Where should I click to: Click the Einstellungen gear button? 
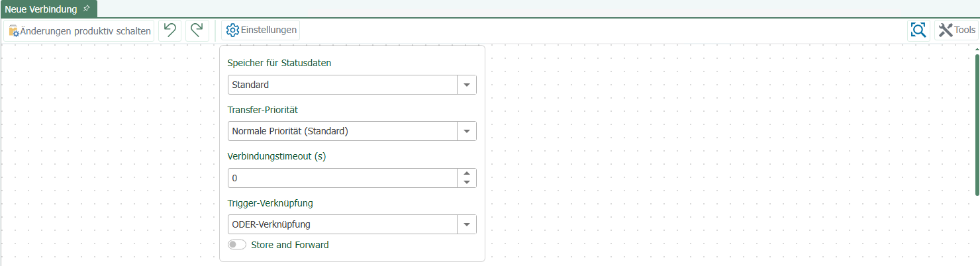point(260,30)
